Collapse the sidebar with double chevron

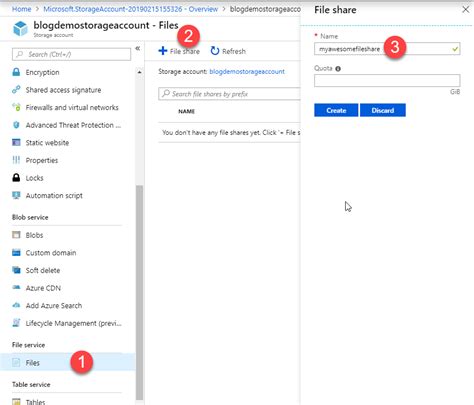(x=138, y=49)
